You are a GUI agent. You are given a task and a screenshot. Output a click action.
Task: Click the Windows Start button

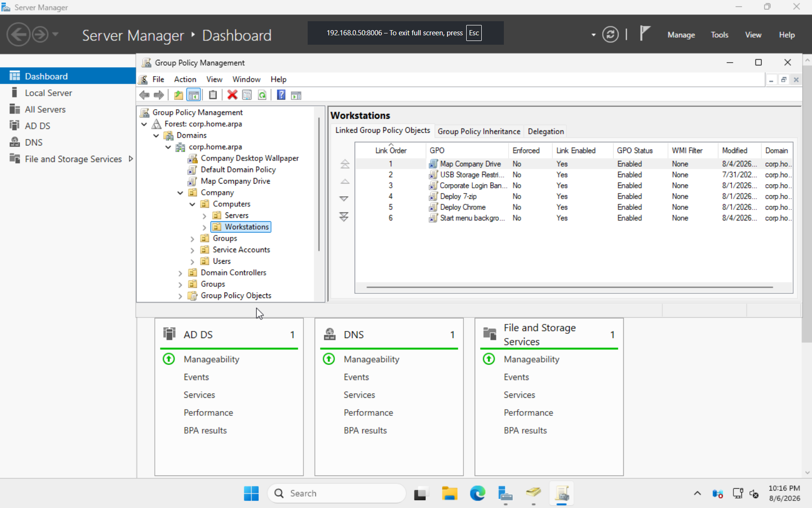[x=251, y=493]
